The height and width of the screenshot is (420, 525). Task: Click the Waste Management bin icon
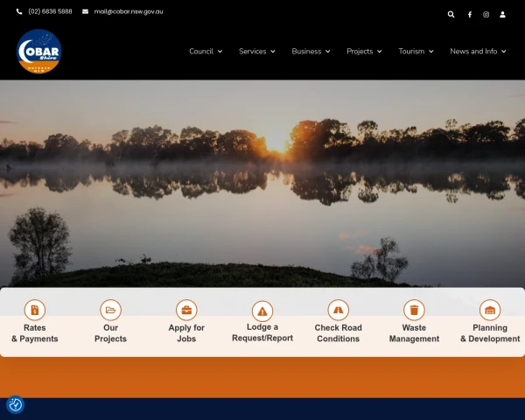pyautogui.click(x=414, y=310)
